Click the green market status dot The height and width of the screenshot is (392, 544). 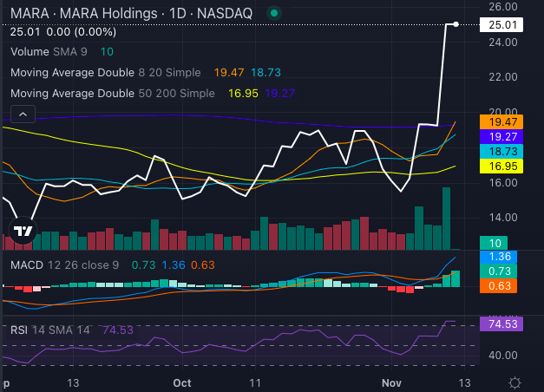pos(275,14)
